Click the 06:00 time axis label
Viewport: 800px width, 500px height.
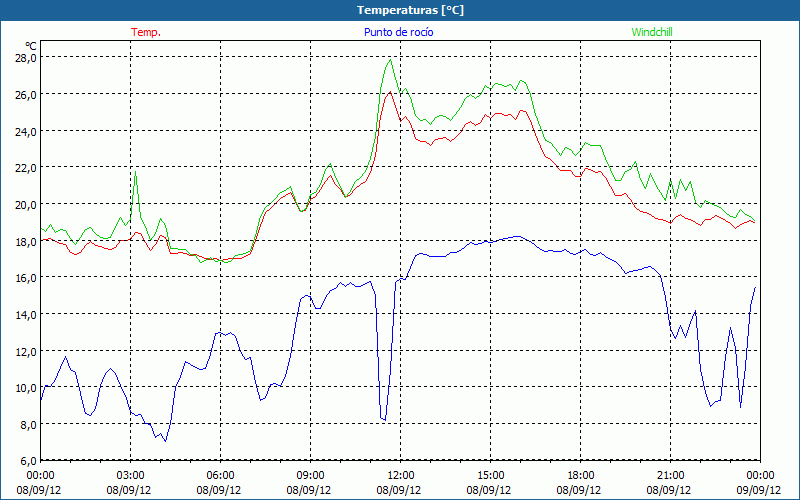221,476
